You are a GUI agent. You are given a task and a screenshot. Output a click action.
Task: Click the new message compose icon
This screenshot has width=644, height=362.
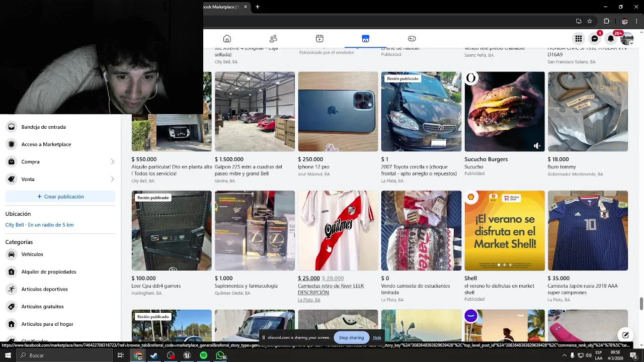tap(625, 335)
